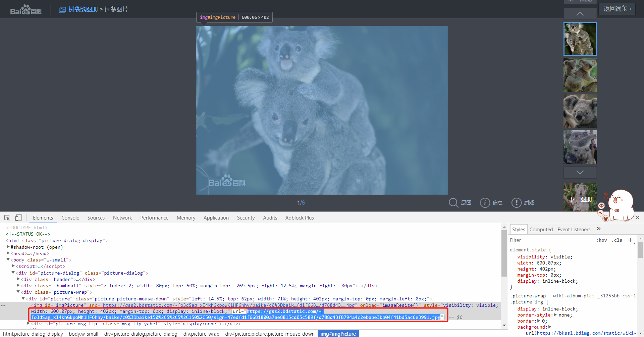Open the Adblock Plus tab

coord(300,218)
